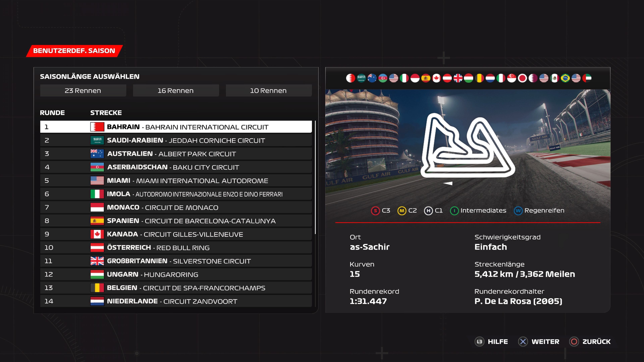The height and width of the screenshot is (362, 644).
Task: Click the Mexico flag in the calendar strip
Action: 554,78
